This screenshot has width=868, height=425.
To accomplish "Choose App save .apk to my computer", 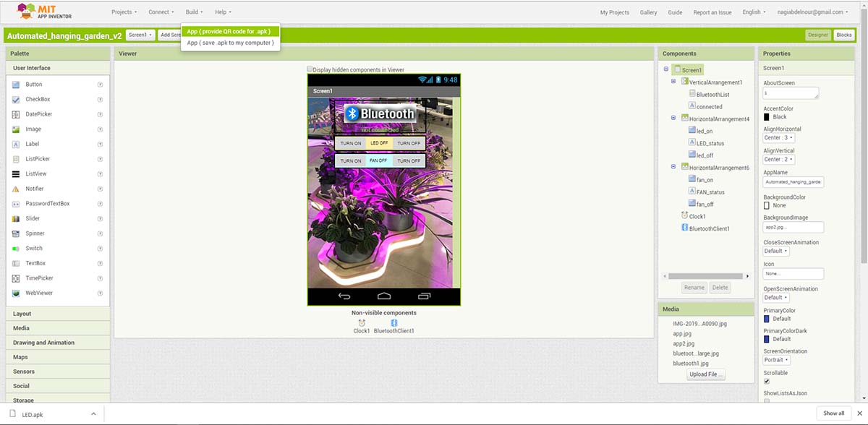I will tap(229, 43).
